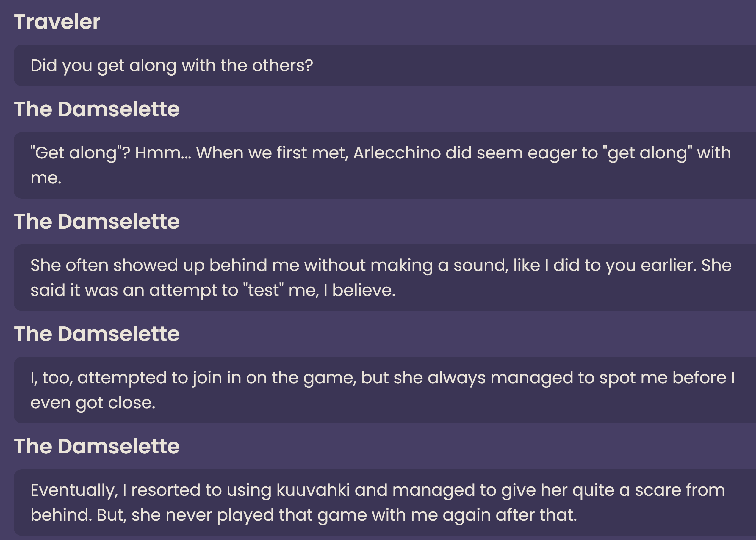Screen dimensions: 756x540
Task: Click The Damselette heading above the "Eventually" line
Action: (x=97, y=446)
